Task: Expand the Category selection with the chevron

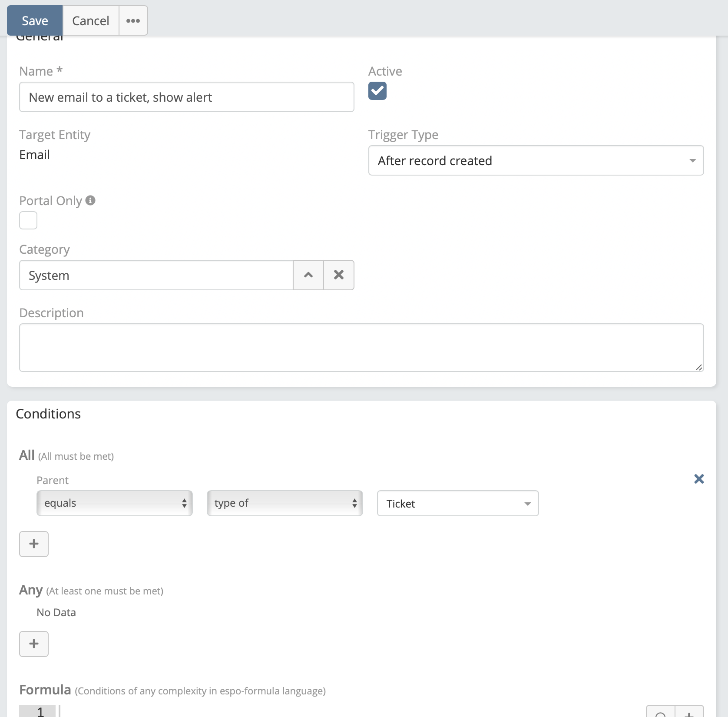Action: [308, 275]
